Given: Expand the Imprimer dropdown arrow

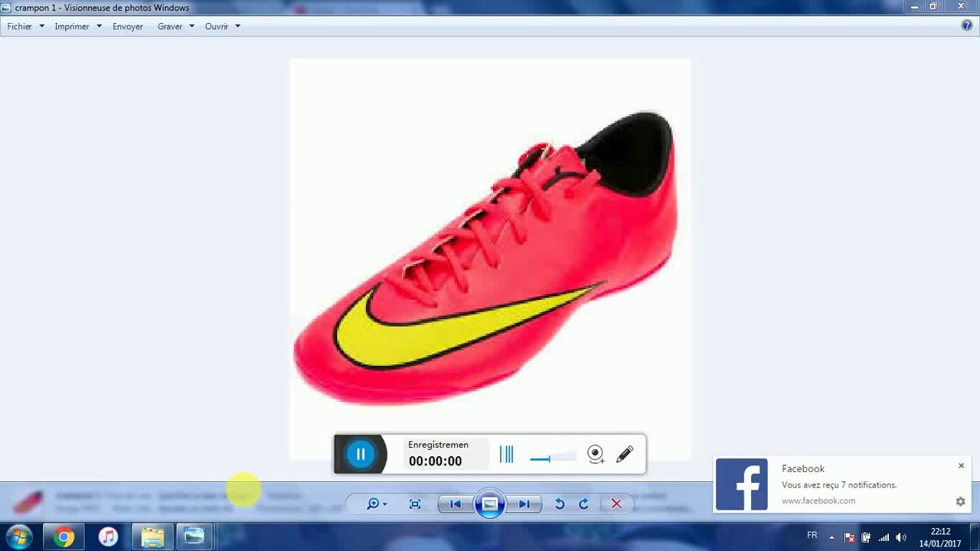Looking at the screenshot, I should pos(99,26).
